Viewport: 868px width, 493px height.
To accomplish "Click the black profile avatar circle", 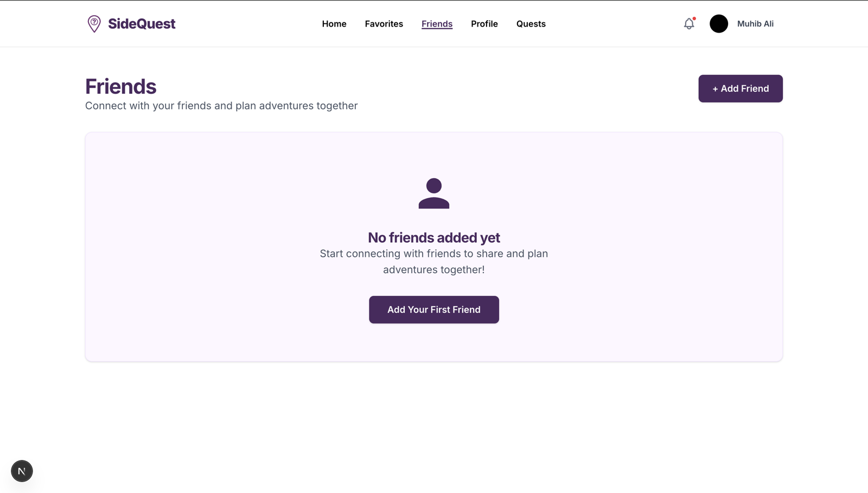I will click(x=719, y=24).
